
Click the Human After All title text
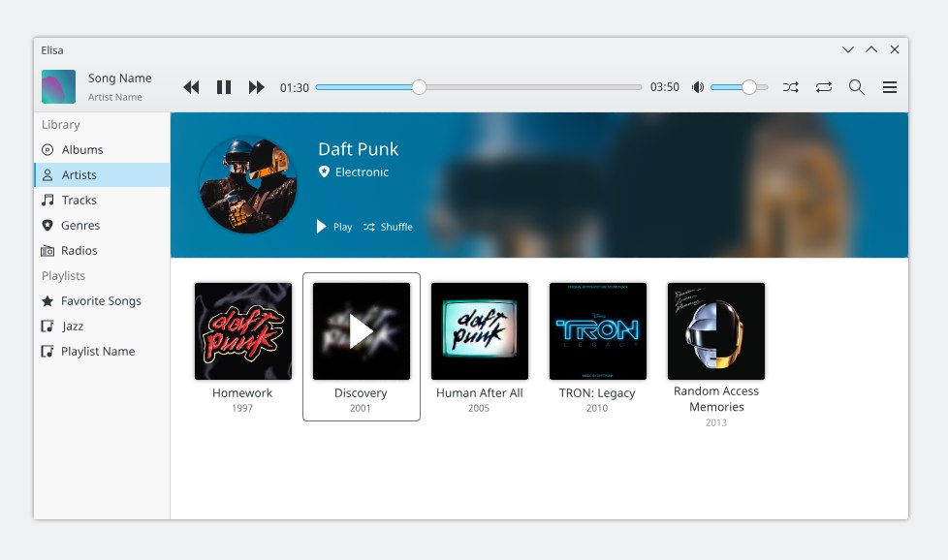tap(480, 393)
